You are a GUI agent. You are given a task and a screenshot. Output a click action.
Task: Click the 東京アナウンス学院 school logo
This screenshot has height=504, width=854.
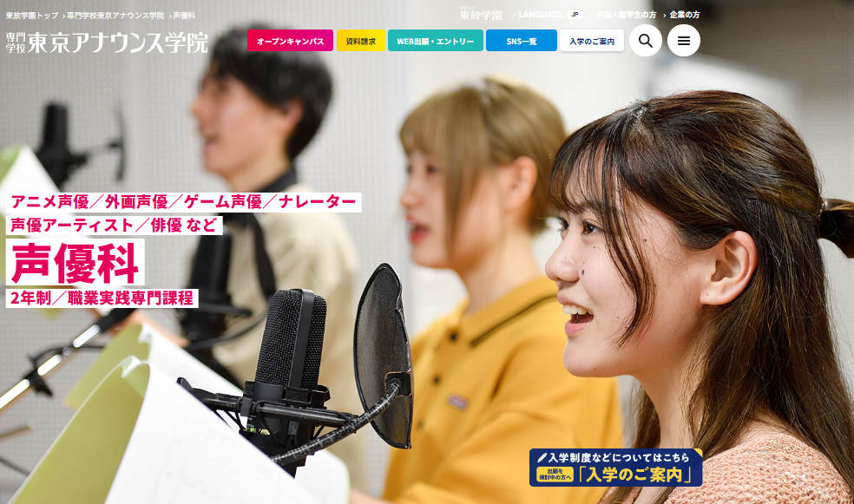[107, 42]
